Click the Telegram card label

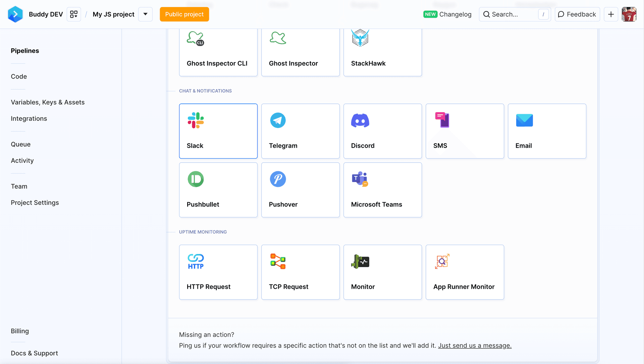click(283, 146)
